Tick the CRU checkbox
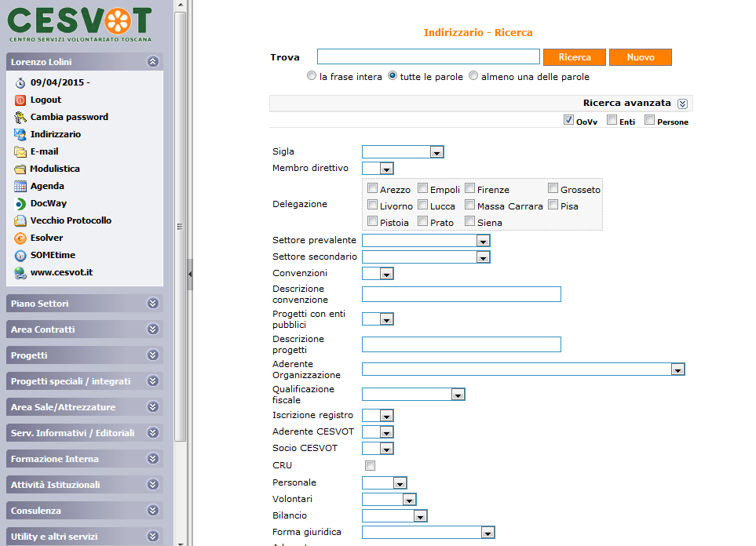756x546 pixels. coord(370,465)
